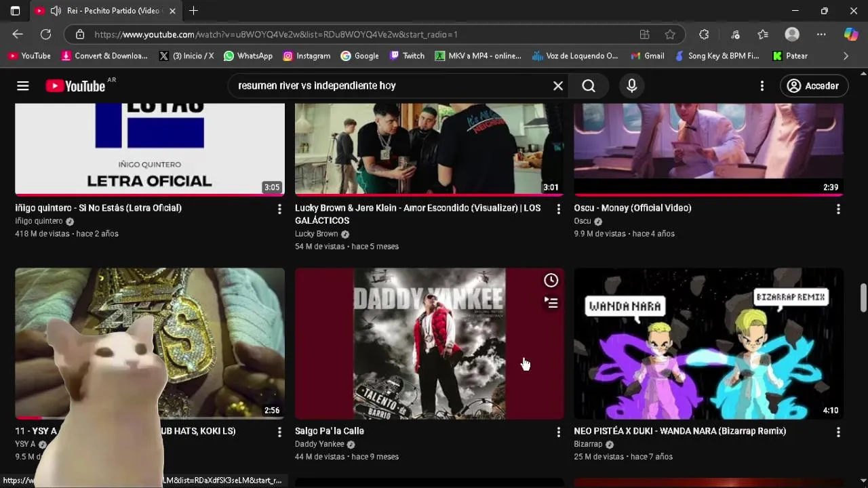Open options for Wanda Nara Remix video
This screenshot has width=868, height=488.
pos(838,432)
